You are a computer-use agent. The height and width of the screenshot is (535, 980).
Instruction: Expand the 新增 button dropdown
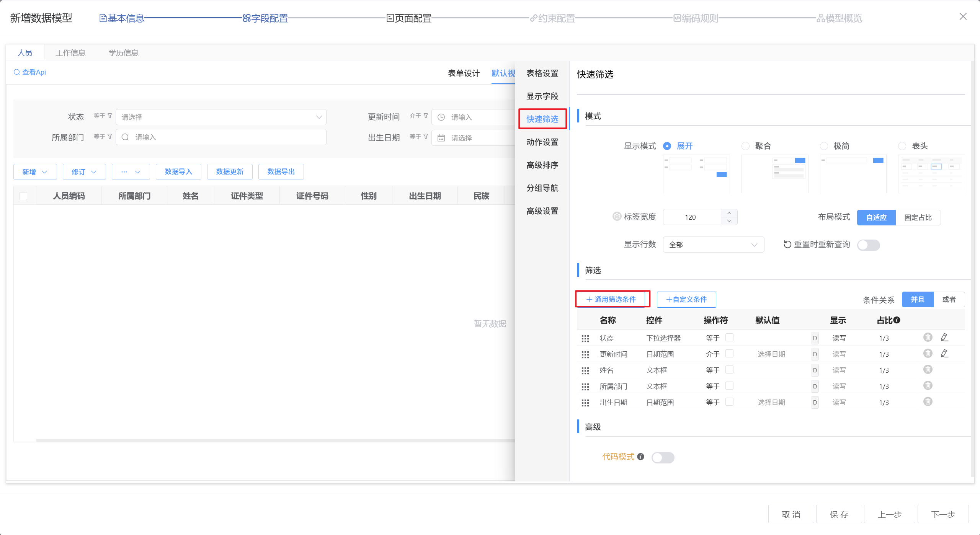coord(44,172)
